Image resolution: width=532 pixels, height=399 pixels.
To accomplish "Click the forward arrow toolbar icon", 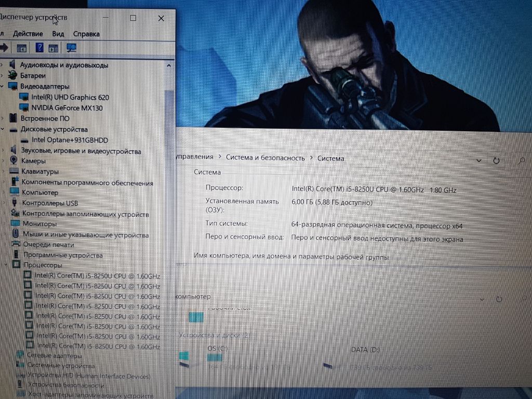I will tap(4, 47).
